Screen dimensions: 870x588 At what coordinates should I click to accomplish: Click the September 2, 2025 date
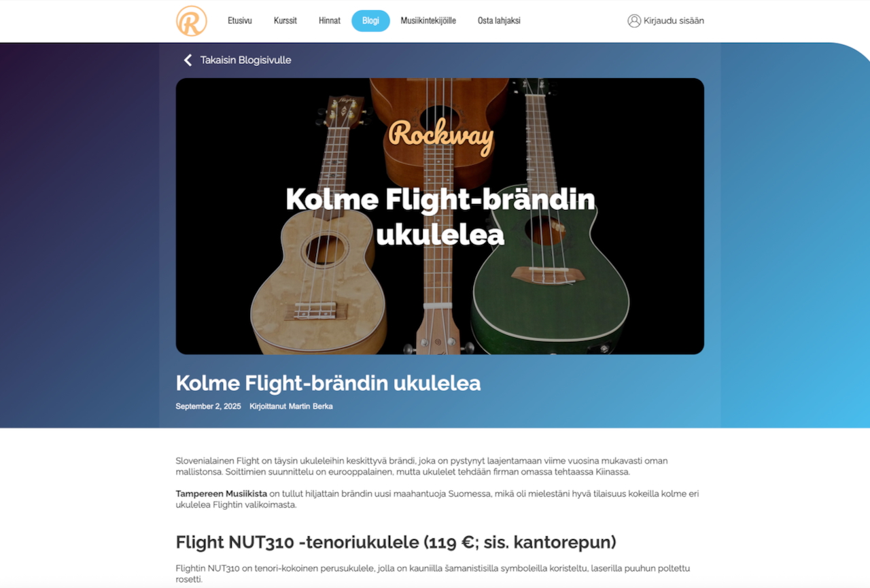209,407
